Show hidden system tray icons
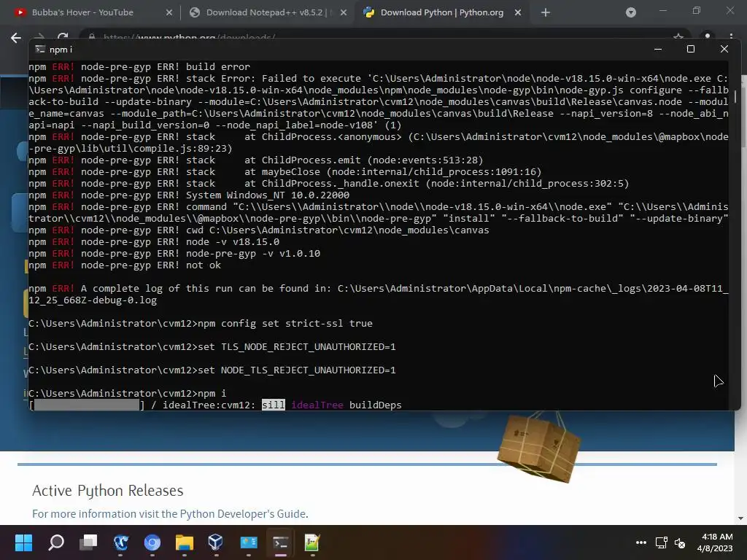Screen dimensions: 747x560 click(x=641, y=542)
